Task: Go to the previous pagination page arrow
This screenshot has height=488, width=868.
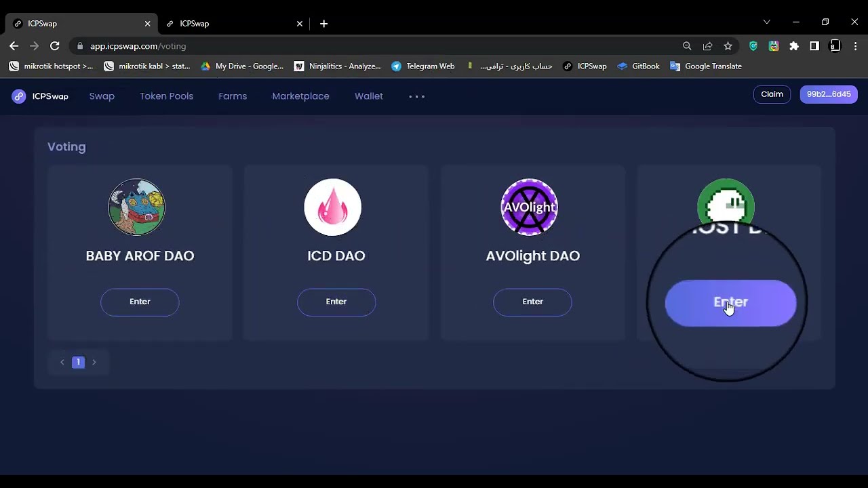Action: click(62, 362)
